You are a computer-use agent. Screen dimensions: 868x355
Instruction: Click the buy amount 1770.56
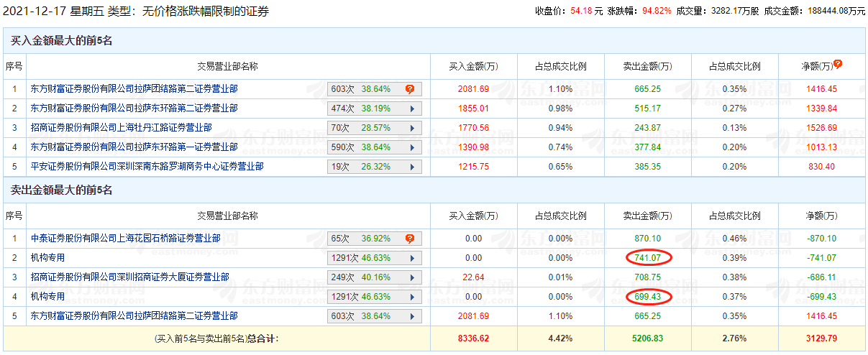coord(473,128)
